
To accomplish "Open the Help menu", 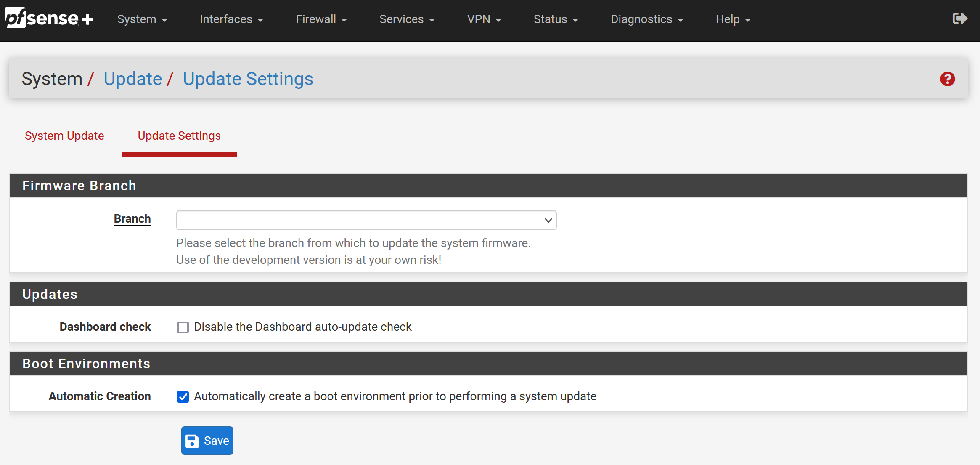I will click(733, 19).
